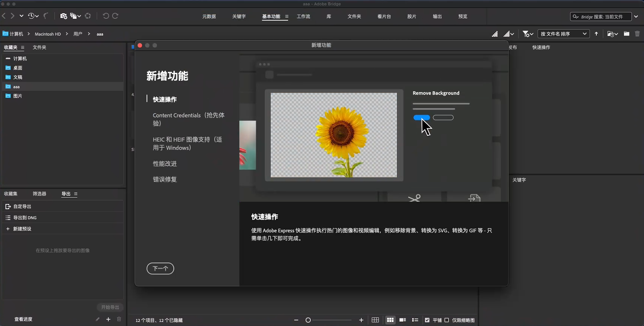Enable the 仅限缩略图 checkbox
644x326 pixels.
tap(447, 320)
